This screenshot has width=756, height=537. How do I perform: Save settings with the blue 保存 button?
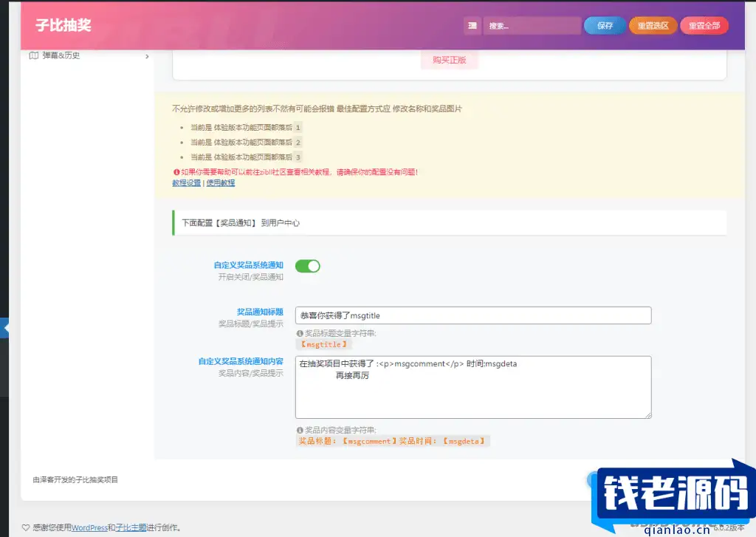(605, 26)
